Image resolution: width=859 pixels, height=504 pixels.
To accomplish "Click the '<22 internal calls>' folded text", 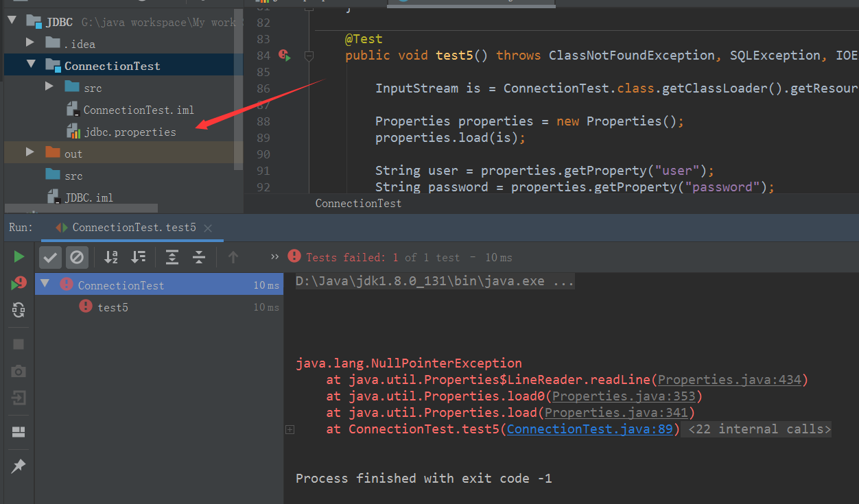I will [x=760, y=429].
